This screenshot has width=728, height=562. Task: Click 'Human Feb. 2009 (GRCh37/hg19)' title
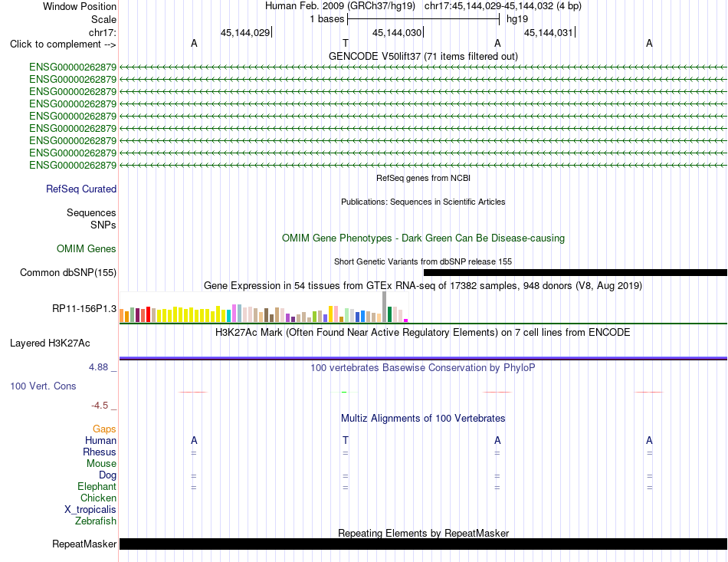(341, 6)
